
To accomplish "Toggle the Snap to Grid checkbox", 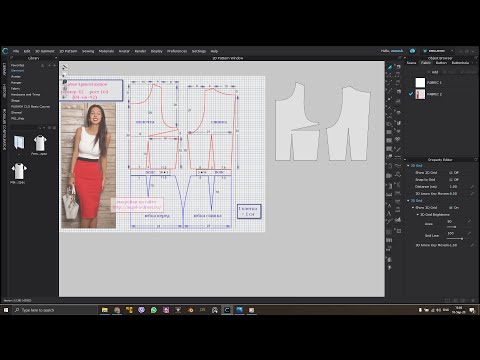I will point(451,179).
